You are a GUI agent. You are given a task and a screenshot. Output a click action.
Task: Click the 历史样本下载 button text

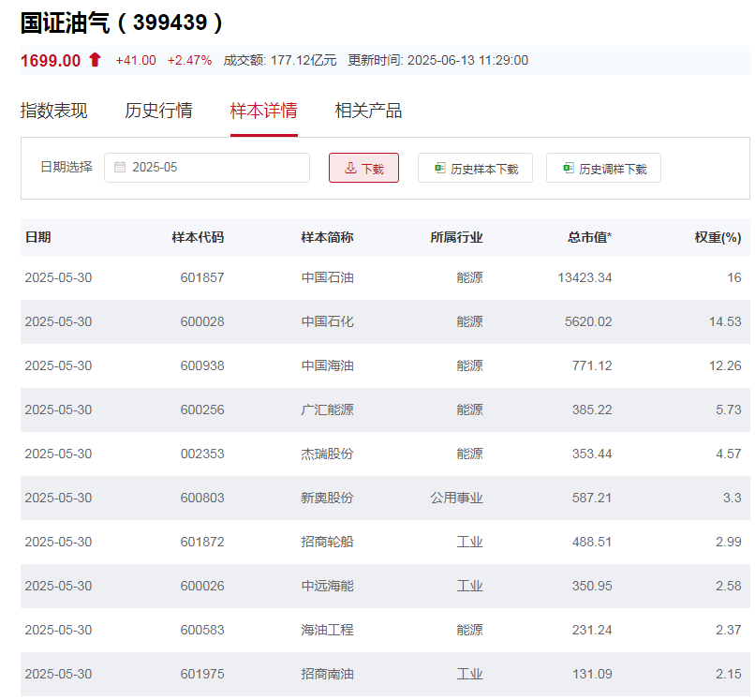click(x=484, y=170)
